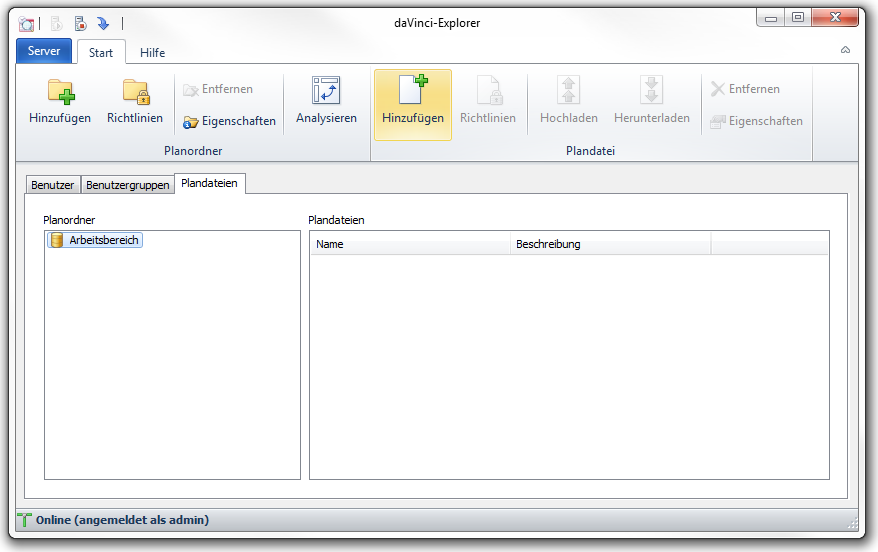
Task: Switch to the Hilfe ribbon tab
Action: click(x=152, y=53)
